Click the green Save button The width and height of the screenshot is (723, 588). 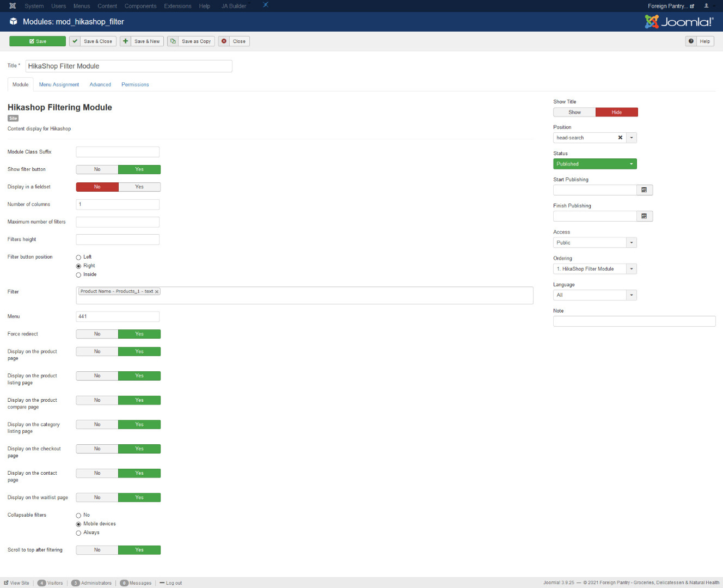(x=38, y=41)
